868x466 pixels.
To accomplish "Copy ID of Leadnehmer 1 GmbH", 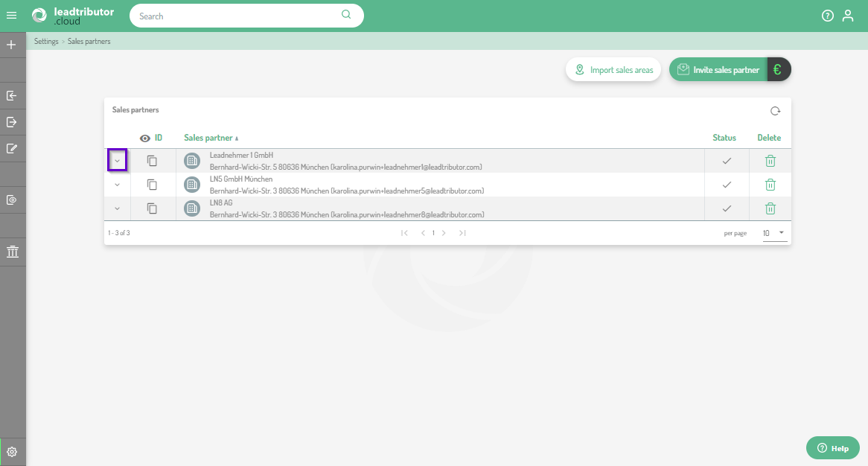I will click(x=152, y=161).
